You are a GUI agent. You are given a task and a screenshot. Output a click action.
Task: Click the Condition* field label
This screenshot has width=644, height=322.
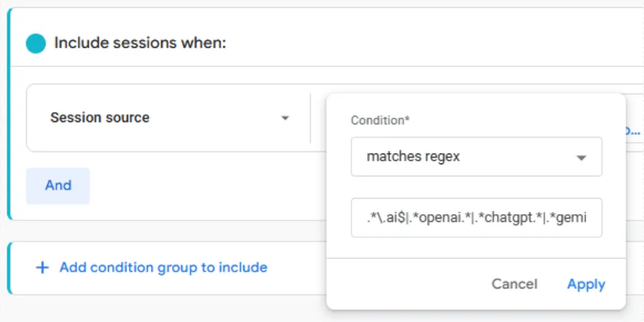[x=380, y=120]
